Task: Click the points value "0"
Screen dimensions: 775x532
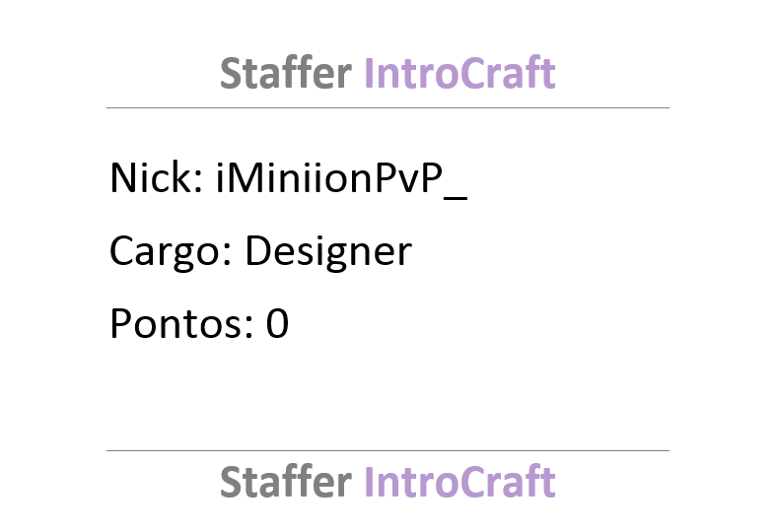Action: coord(277,323)
